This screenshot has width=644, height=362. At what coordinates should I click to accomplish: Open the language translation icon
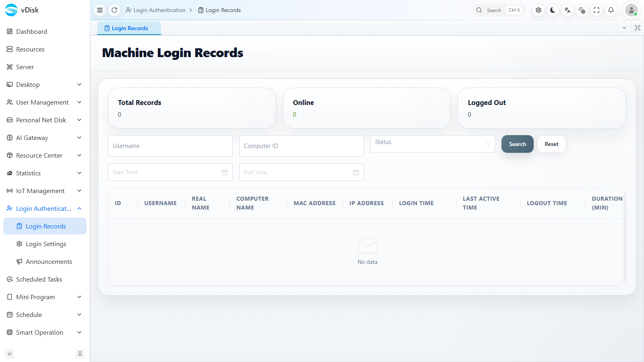pos(568,10)
